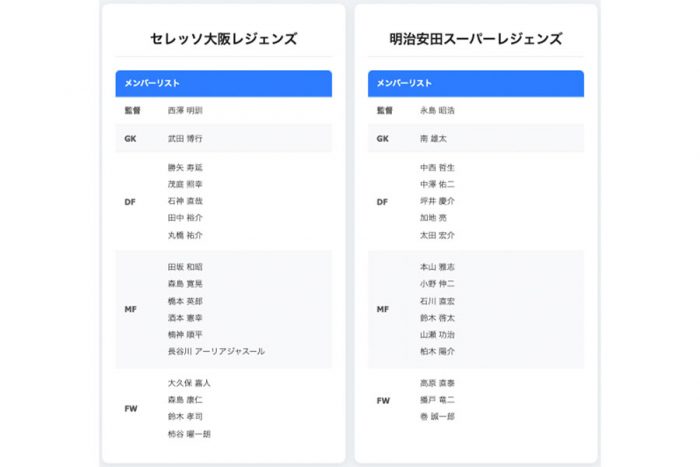Viewport: 700px width, 467px height.
Task: Select the right メンバーリスト blue header
Action: [475, 83]
